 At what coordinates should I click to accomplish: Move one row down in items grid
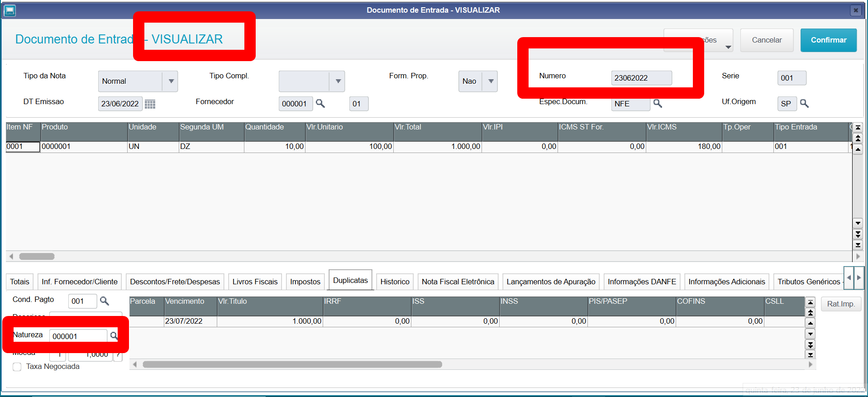[x=858, y=223]
